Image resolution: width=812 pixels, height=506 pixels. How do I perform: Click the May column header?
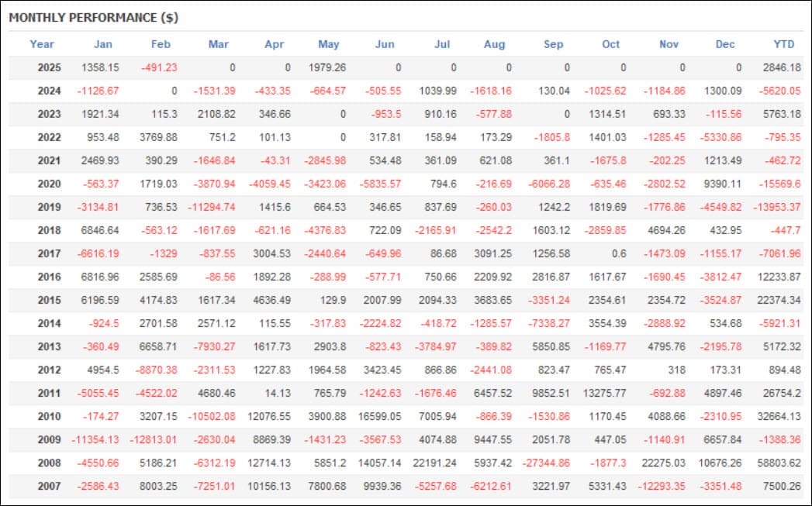328,44
